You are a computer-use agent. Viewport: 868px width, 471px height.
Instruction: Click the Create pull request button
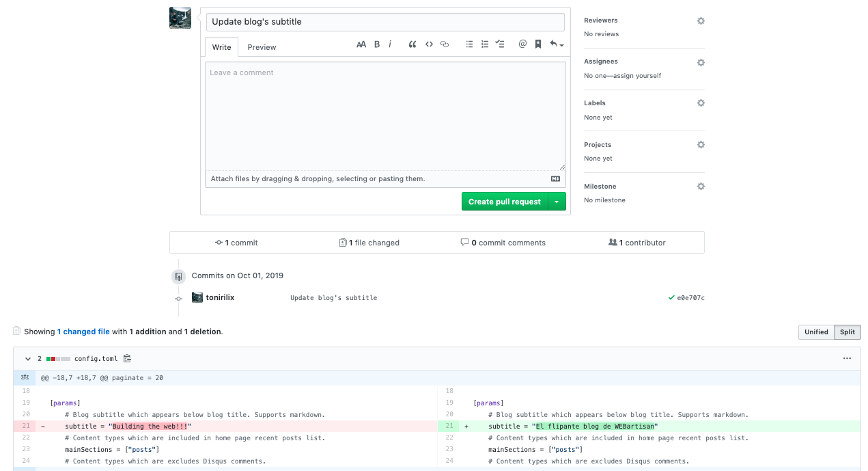(x=505, y=202)
